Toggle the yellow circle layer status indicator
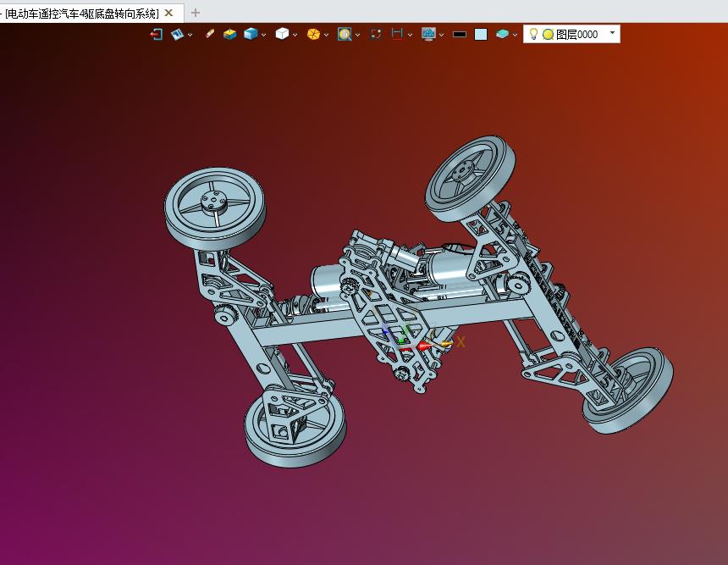 [x=548, y=34]
